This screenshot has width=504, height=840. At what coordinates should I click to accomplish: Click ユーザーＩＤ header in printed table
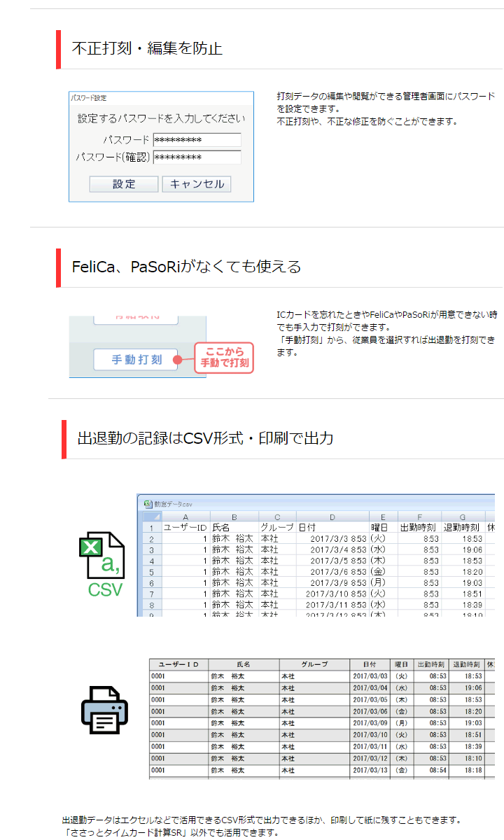179,664
